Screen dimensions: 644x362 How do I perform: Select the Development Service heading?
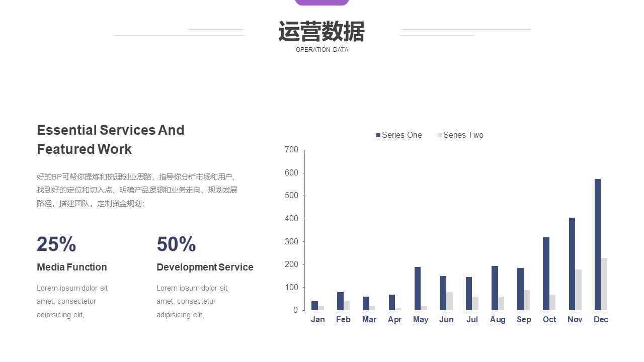click(205, 267)
